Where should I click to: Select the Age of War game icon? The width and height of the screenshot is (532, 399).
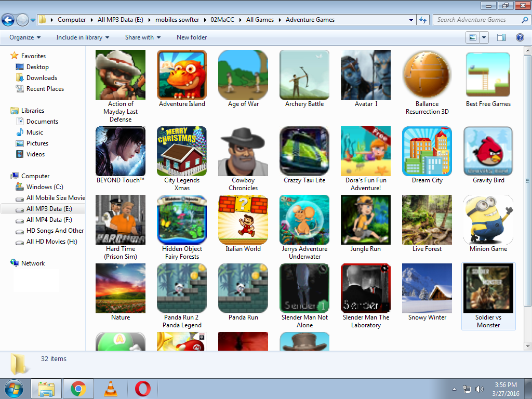pyautogui.click(x=243, y=75)
